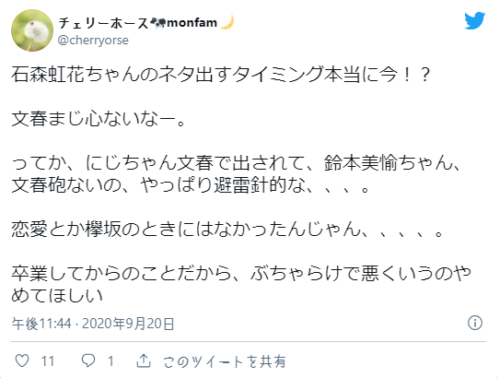The image size is (500, 378).
Task: Open the dandelion profile avatar
Action: coord(32,30)
